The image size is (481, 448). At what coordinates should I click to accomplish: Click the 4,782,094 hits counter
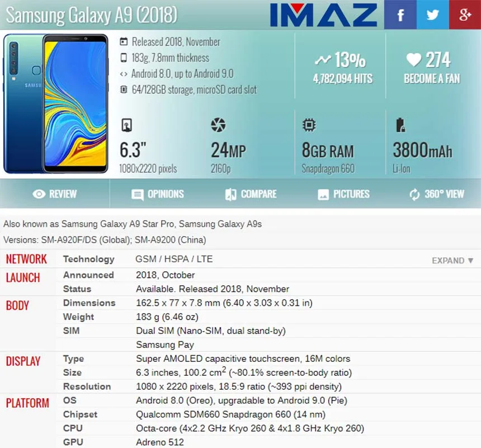[x=343, y=78]
